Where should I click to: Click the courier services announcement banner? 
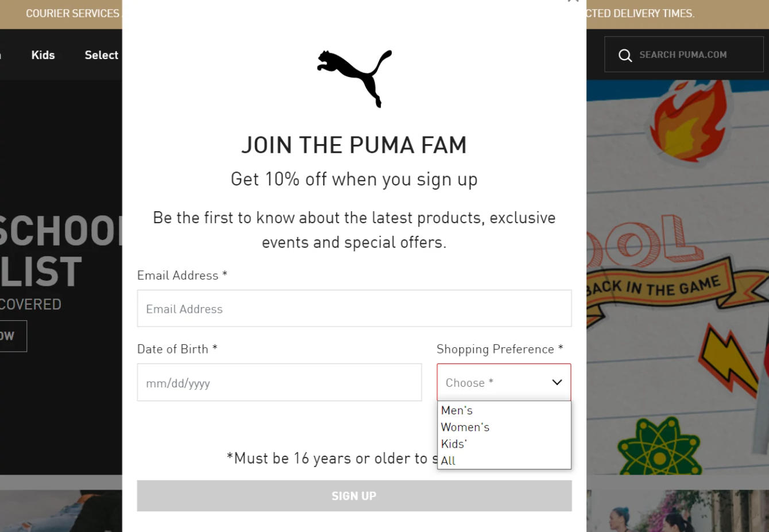pos(72,13)
